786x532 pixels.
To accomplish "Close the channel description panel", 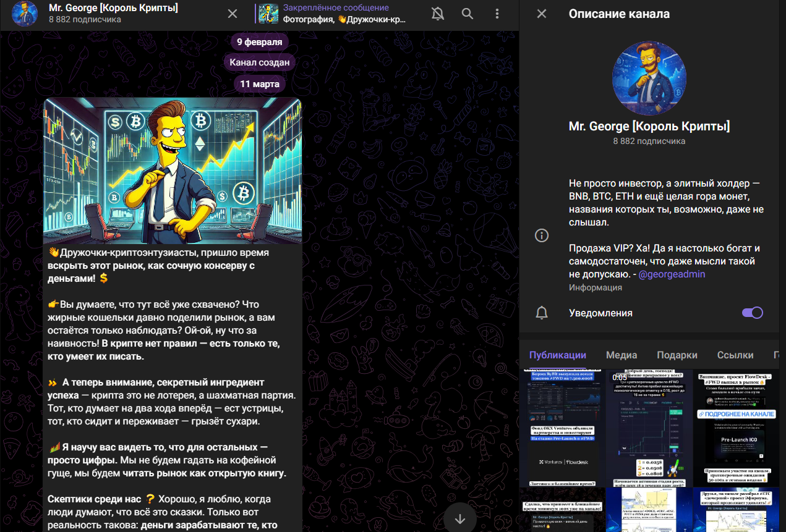I will pyautogui.click(x=542, y=14).
